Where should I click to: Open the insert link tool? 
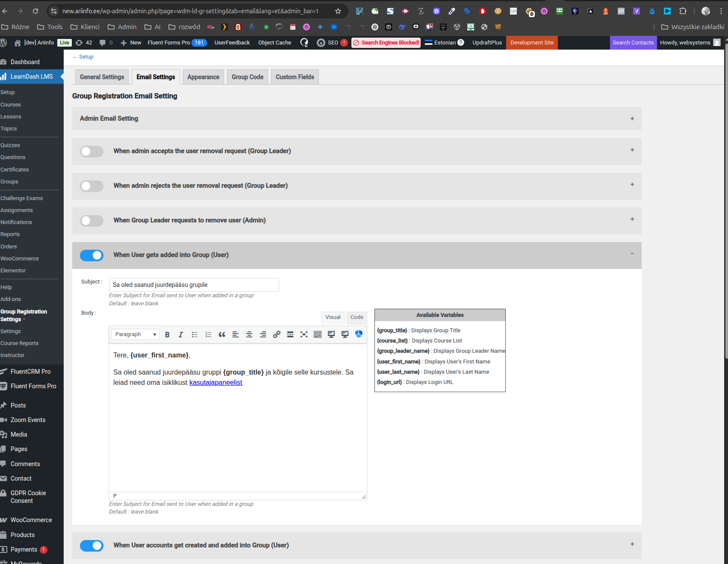[x=277, y=334]
